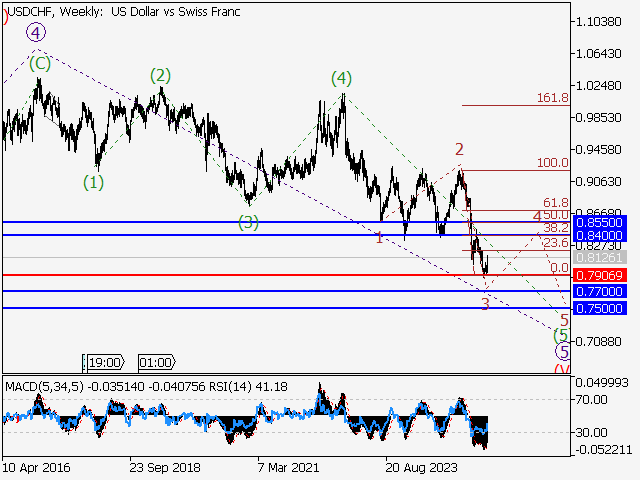Click the green (3) wave label
The image size is (640, 480).
click(x=249, y=222)
